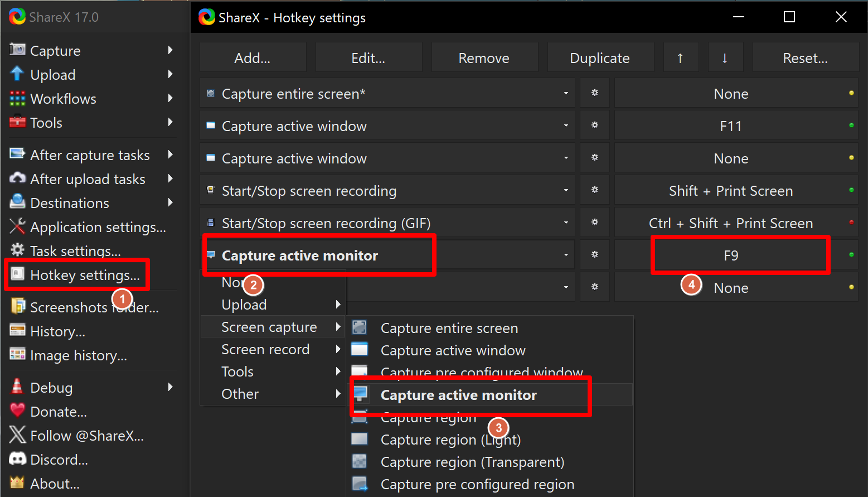Click the Edit... button
This screenshot has height=497, width=868.
(369, 57)
